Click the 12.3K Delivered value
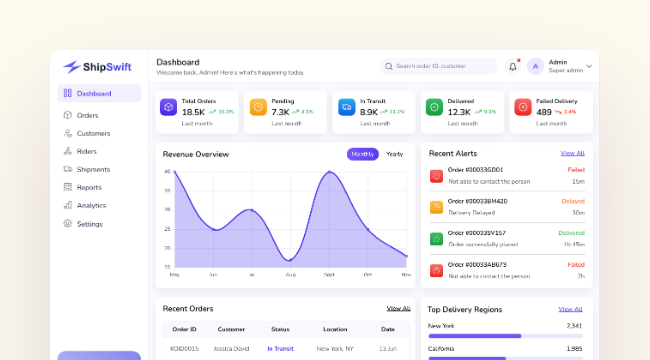 click(459, 112)
